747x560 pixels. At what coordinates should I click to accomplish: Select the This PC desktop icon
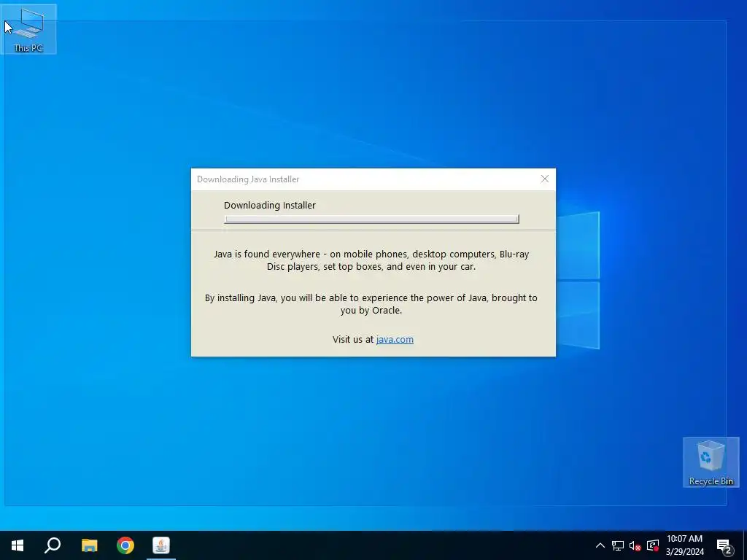[28, 29]
